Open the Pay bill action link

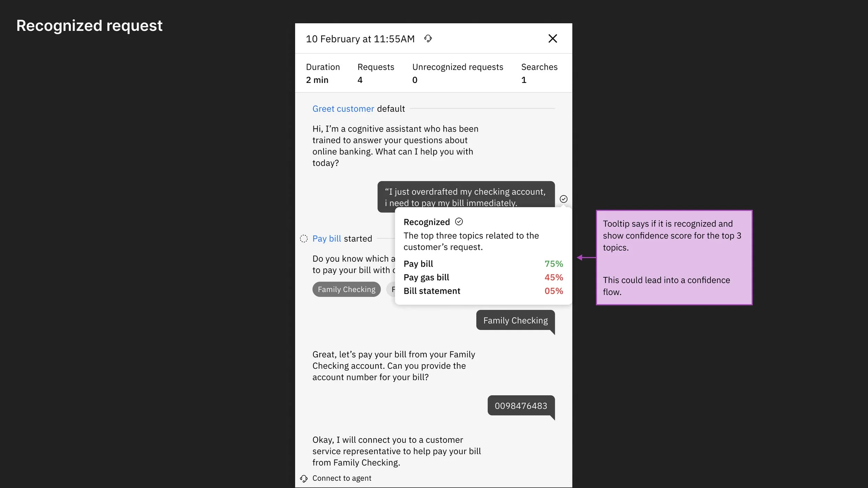326,238
